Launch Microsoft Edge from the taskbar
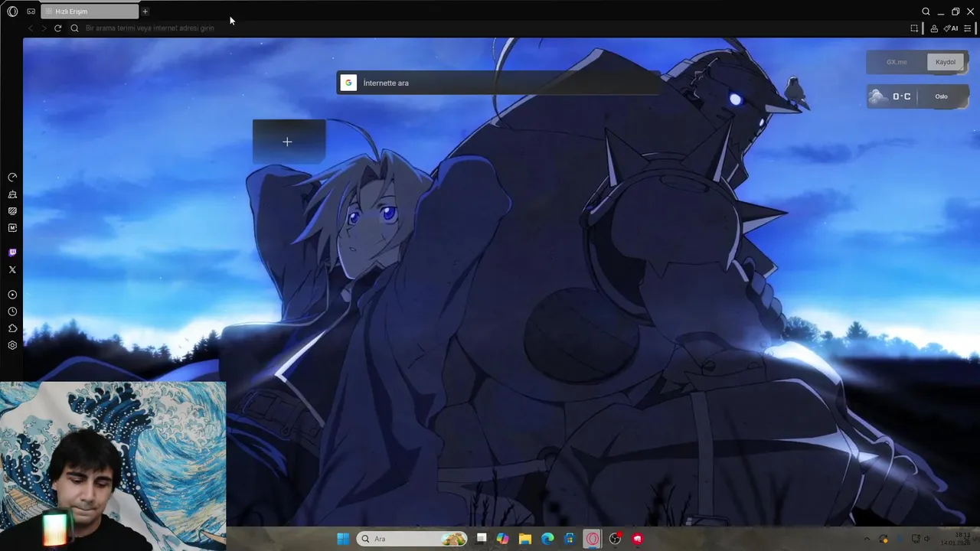Screen dimensions: 980x551 tap(547, 539)
